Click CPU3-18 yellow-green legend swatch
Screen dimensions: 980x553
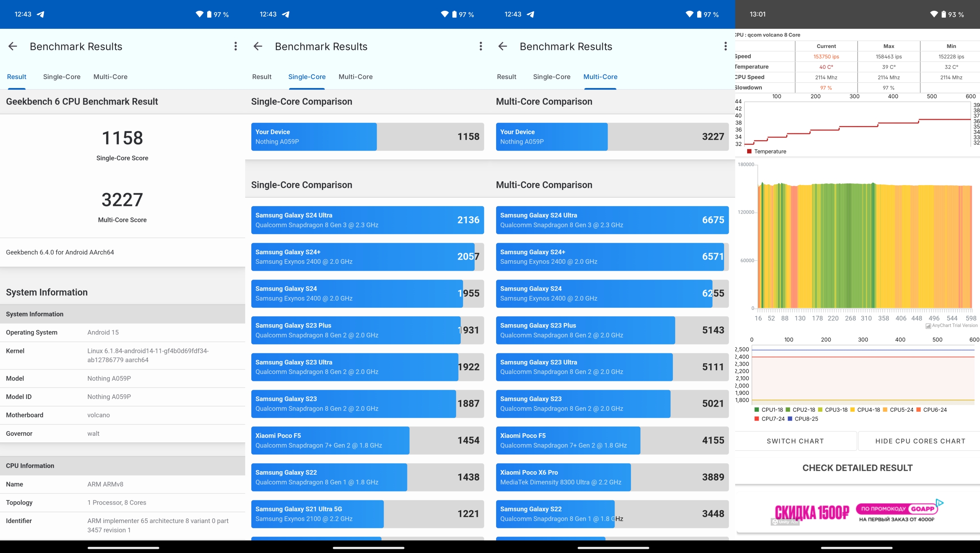click(x=820, y=410)
